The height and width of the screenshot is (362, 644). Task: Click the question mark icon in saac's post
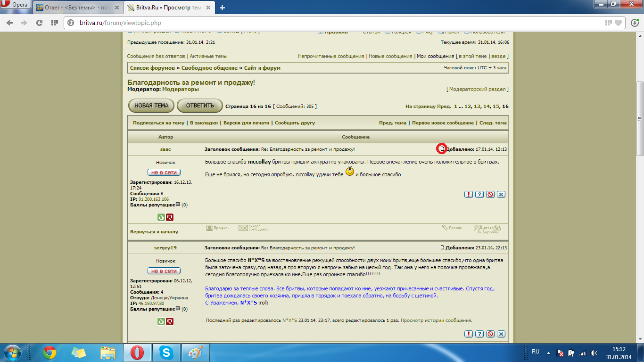(479, 194)
